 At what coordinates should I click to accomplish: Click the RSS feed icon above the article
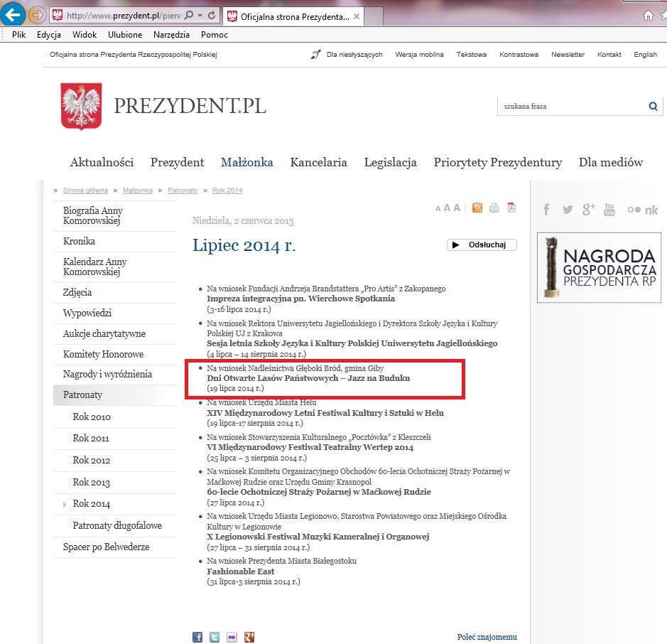[x=477, y=208]
